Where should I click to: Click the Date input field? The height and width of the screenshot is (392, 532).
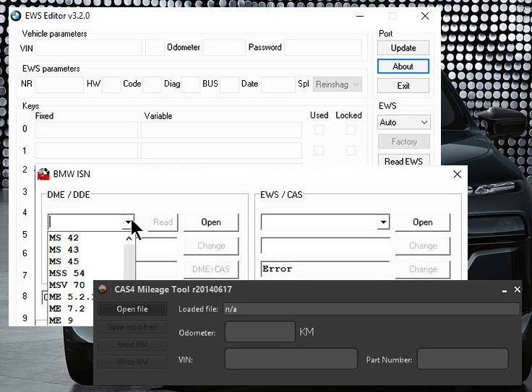point(278,84)
